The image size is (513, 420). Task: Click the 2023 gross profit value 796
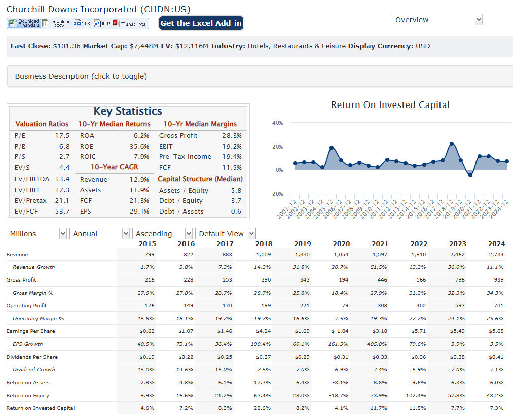point(460,280)
